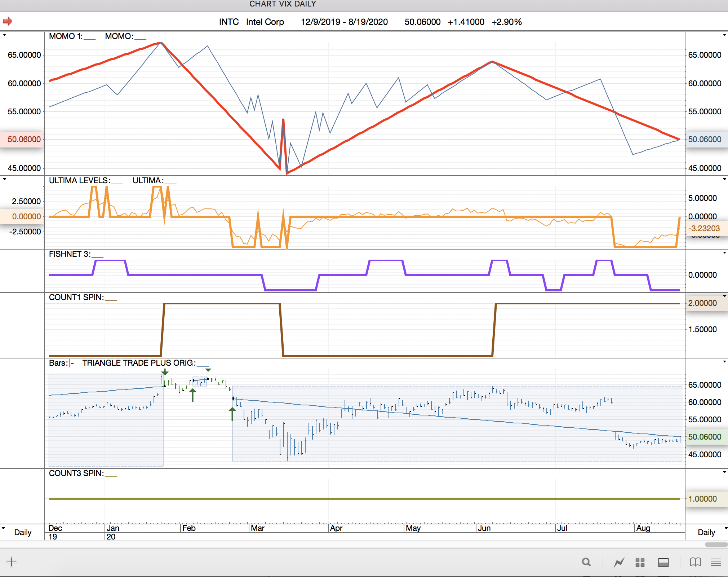Open the MOMO pane left dropdown arrow
This screenshot has width=728, height=577.
pos(5,35)
